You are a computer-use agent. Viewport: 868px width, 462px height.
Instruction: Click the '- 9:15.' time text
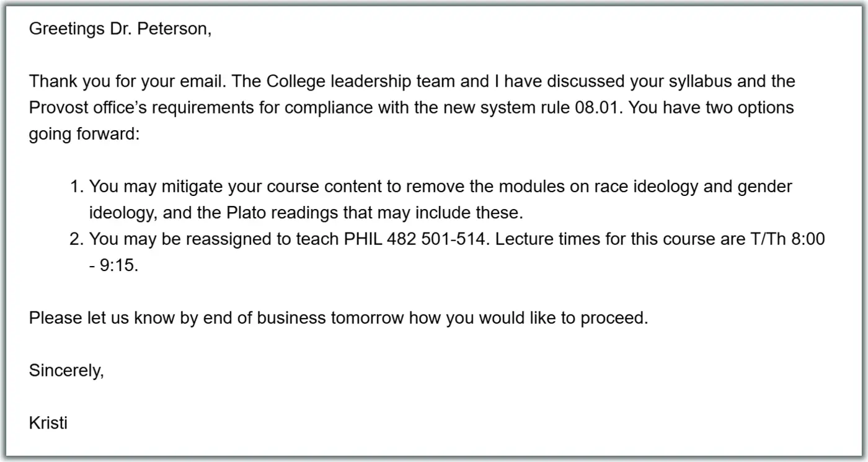pyautogui.click(x=114, y=265)
